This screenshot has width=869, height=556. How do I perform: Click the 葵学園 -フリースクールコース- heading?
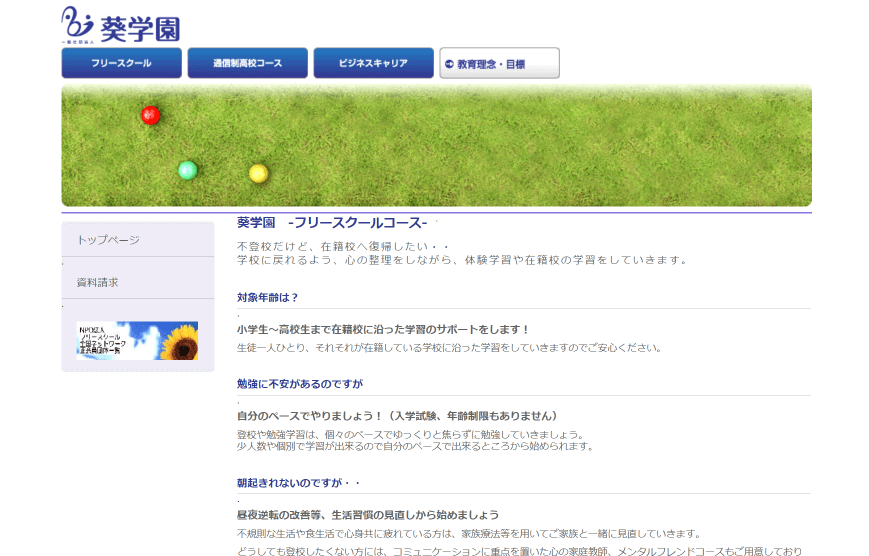[x=332, y=223]
